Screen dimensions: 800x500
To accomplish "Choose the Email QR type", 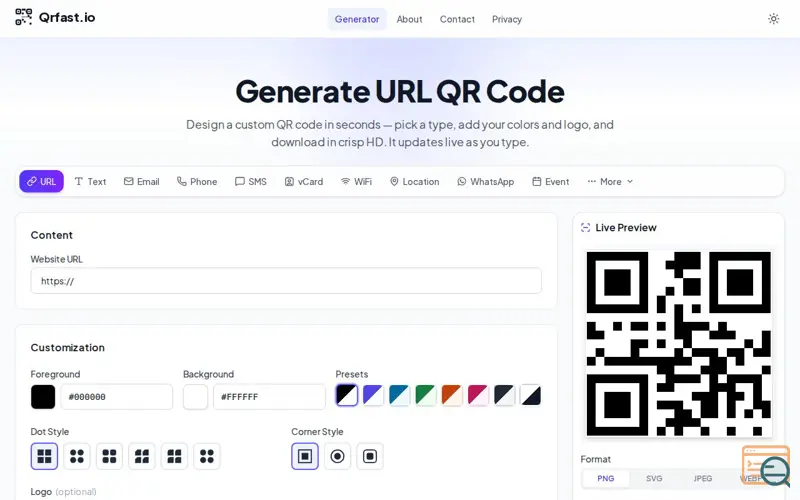I will point(142,181).
